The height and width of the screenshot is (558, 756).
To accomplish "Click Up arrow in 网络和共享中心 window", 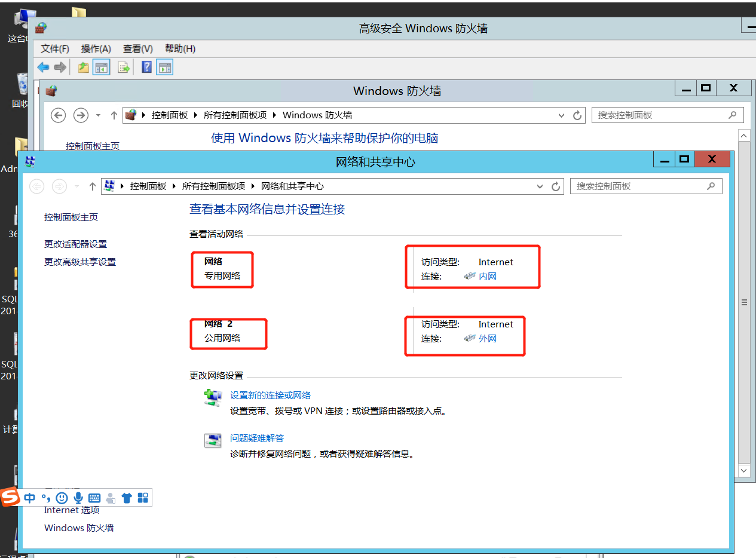I will point(92,186).
